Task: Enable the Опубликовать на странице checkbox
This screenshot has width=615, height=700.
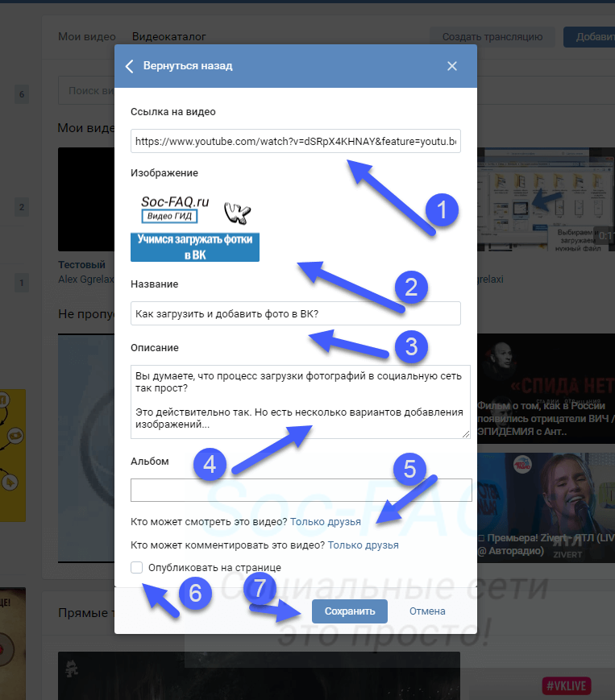Action: [137, 567]
